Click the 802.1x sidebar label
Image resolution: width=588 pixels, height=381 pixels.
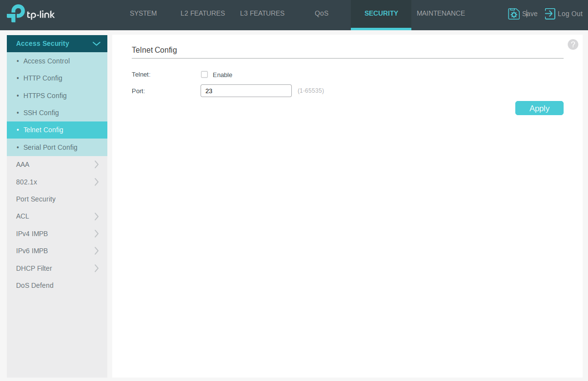tap(26, 182)
